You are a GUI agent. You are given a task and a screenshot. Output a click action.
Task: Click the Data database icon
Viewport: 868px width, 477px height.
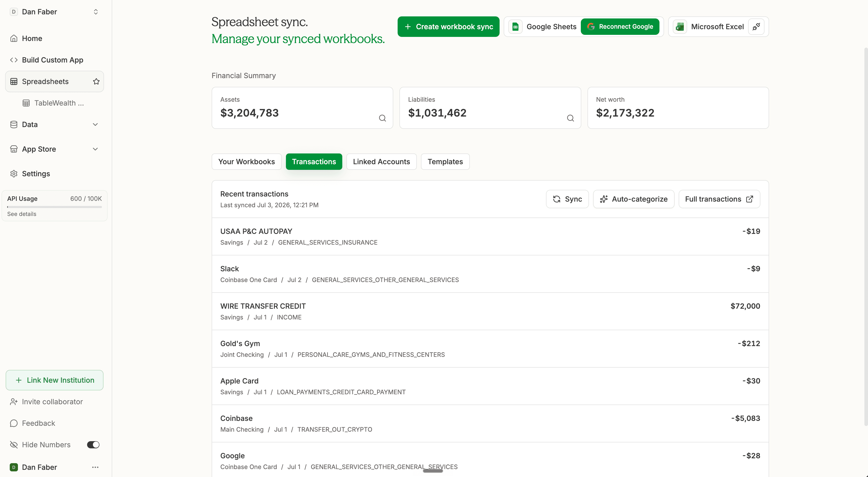tap(14, 125)
